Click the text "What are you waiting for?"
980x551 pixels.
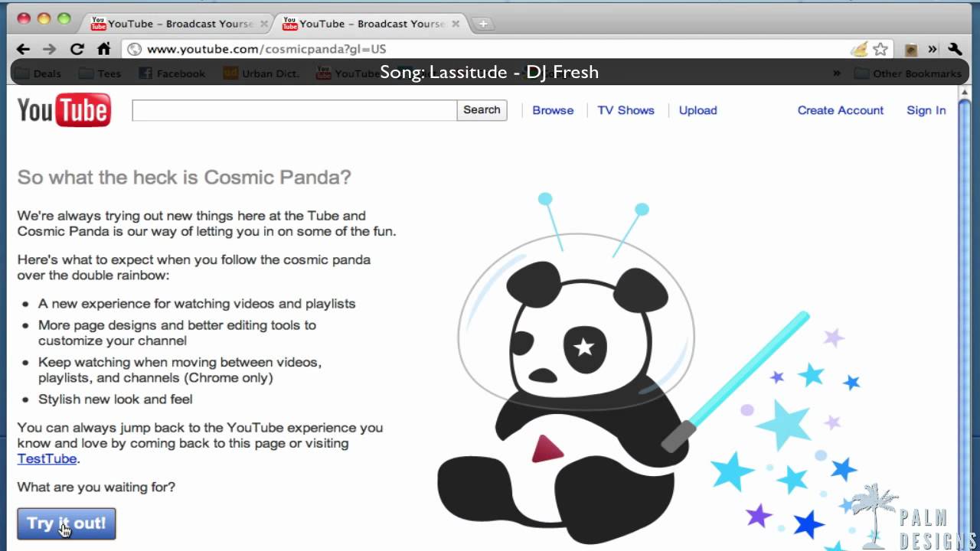96,487
